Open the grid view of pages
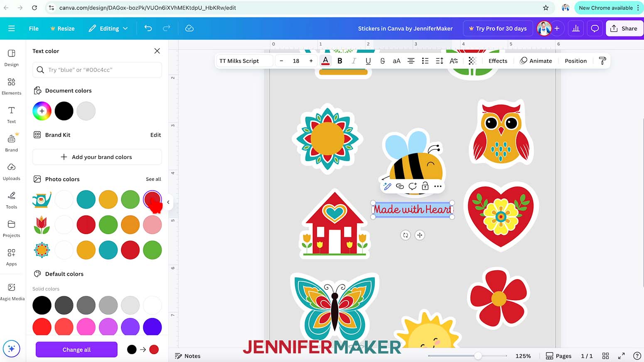644x362 pixels. [x=605, y=356]
